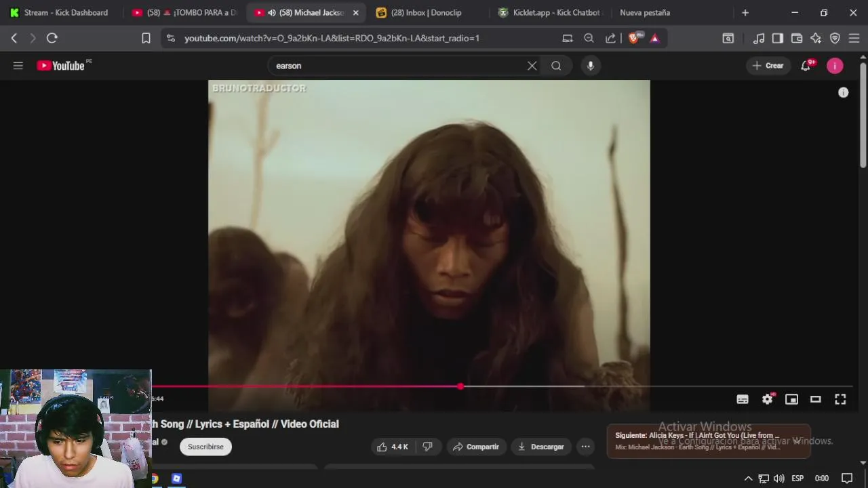Screen dimensions: 868x488
Task: Open more actions three-dot menu
Action: point(585,447)
